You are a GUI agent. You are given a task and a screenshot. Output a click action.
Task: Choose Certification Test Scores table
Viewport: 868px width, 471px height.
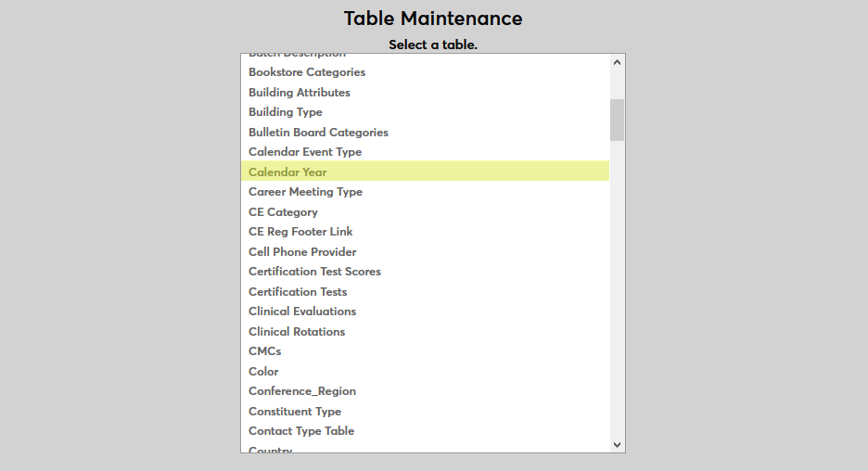pos(314,272)
